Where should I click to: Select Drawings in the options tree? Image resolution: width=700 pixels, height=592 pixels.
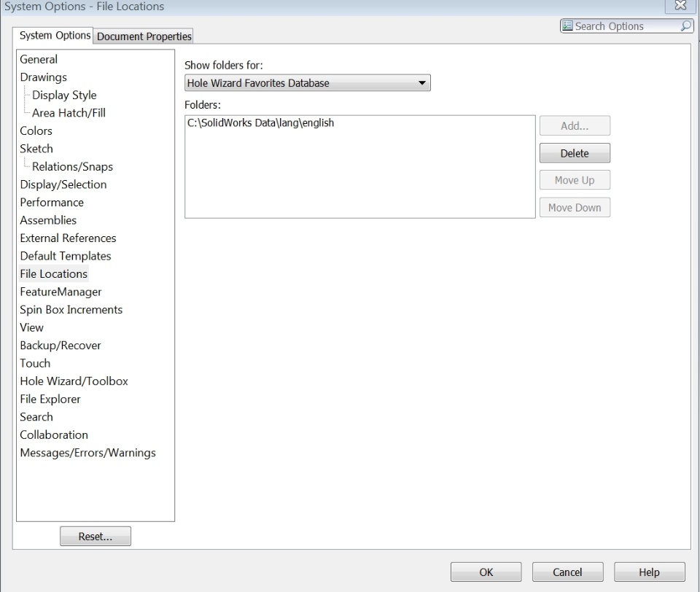43,77
